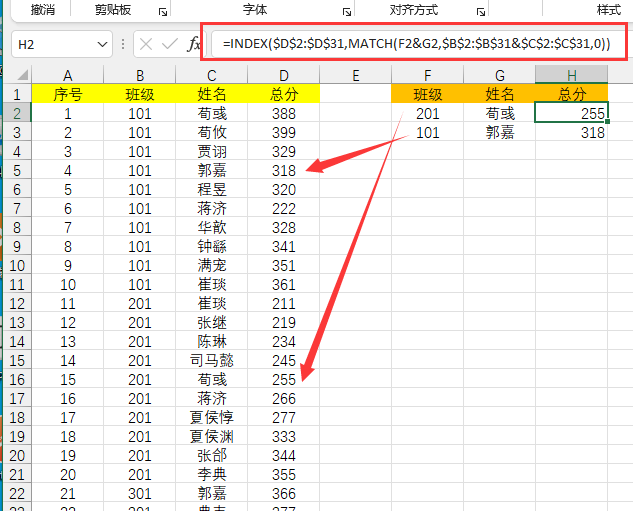This screenshot has height=511, width=633.
Task: Select yellow header cell 序号
Action: tap(68, 94)
